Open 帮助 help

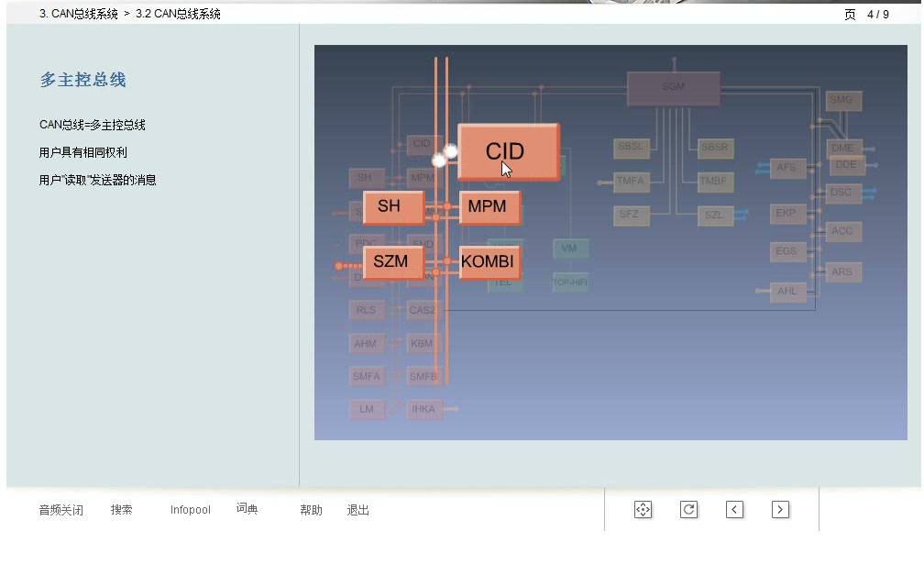[x=311, y=510]
